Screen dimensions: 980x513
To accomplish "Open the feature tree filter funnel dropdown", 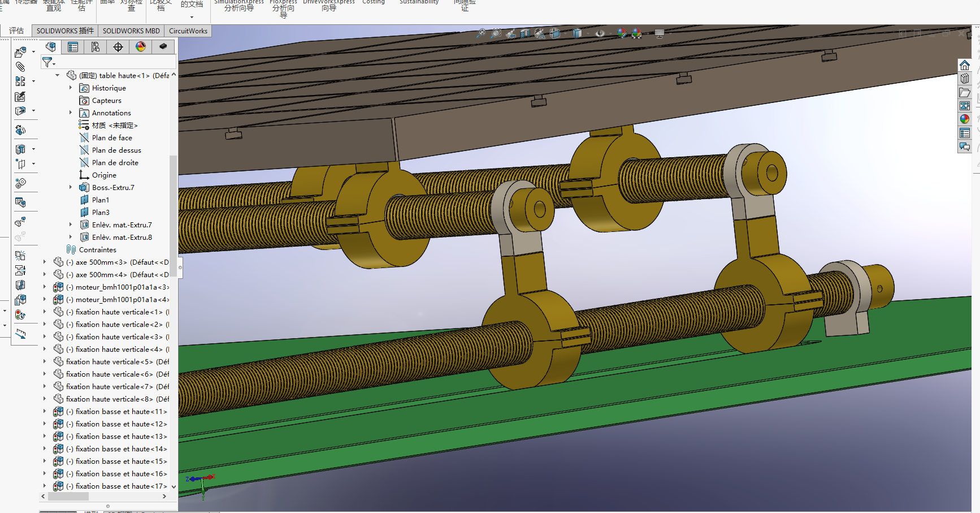I will [49, 62].
